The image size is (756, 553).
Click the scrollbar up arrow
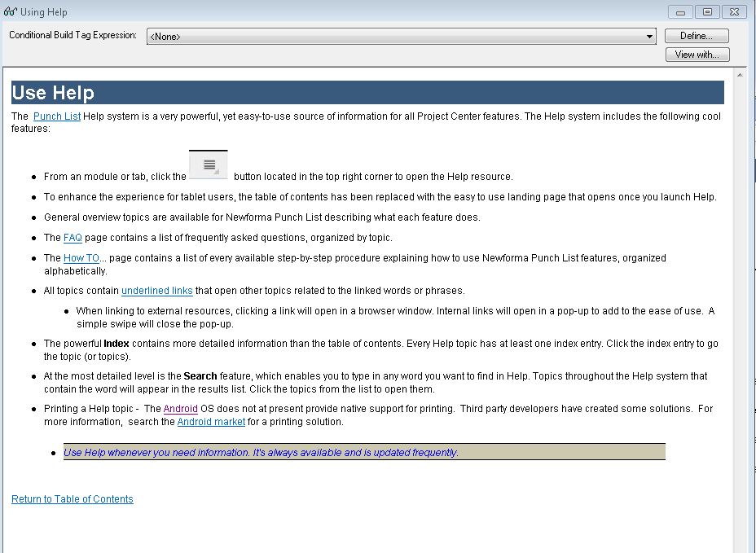click(x=740, y=75)
